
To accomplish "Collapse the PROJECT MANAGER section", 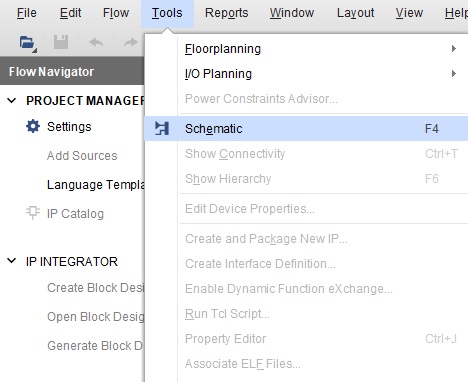I will (12, 100).
